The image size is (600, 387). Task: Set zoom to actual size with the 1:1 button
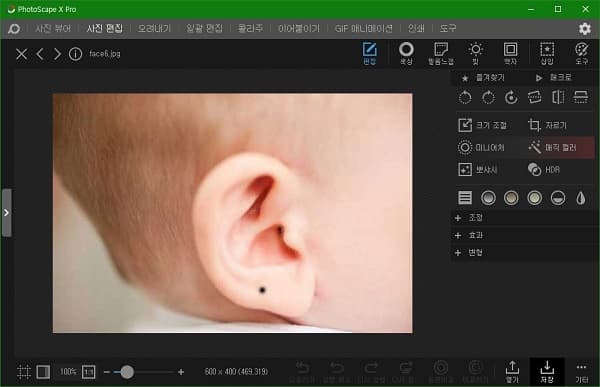click(89, 372)
